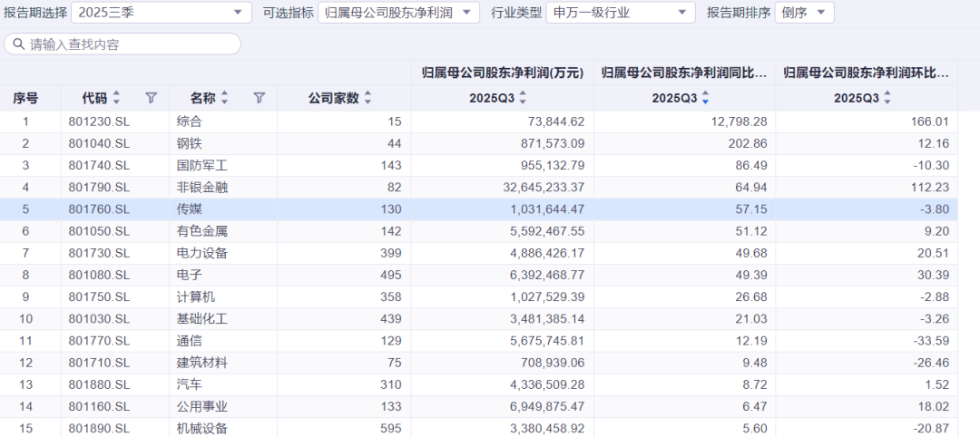The image size is (980, 437).
Task: Click code 801080.SL
Action: (100, 276)
